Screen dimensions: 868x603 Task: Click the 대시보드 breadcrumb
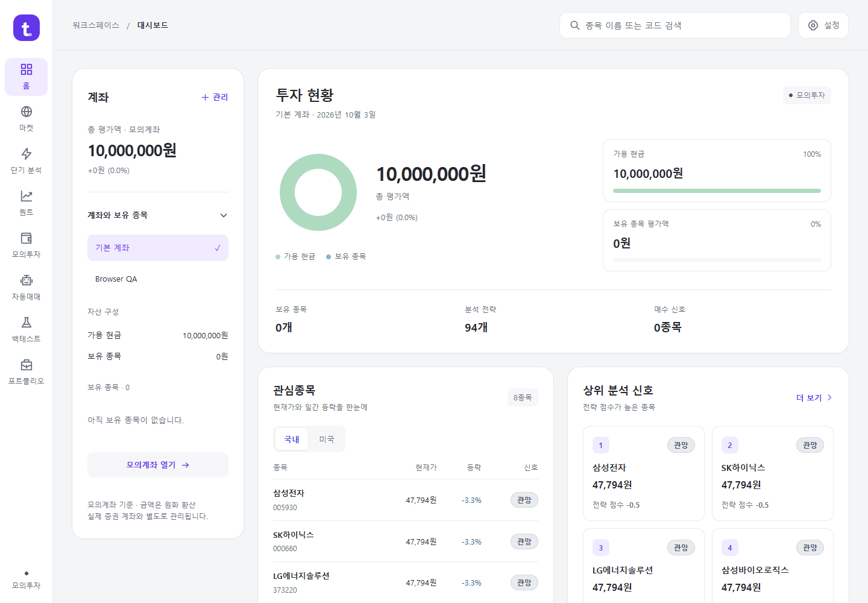(x=153, y=25)
